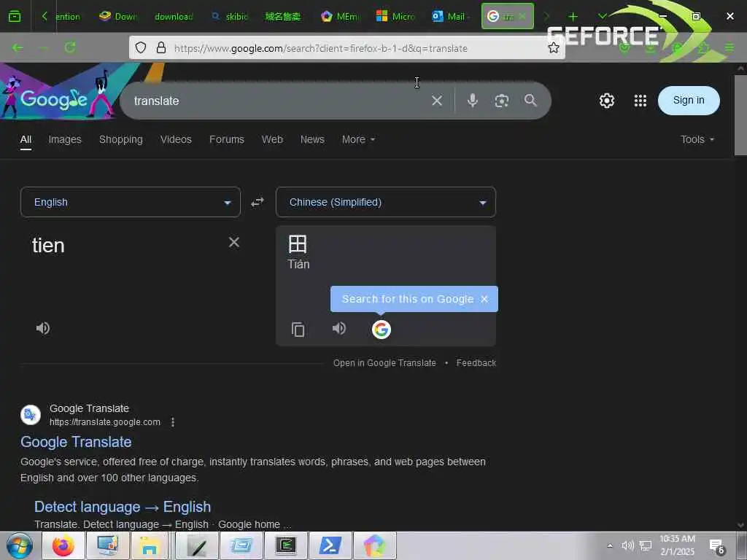Listen to the source text tien

click(43, 328)
